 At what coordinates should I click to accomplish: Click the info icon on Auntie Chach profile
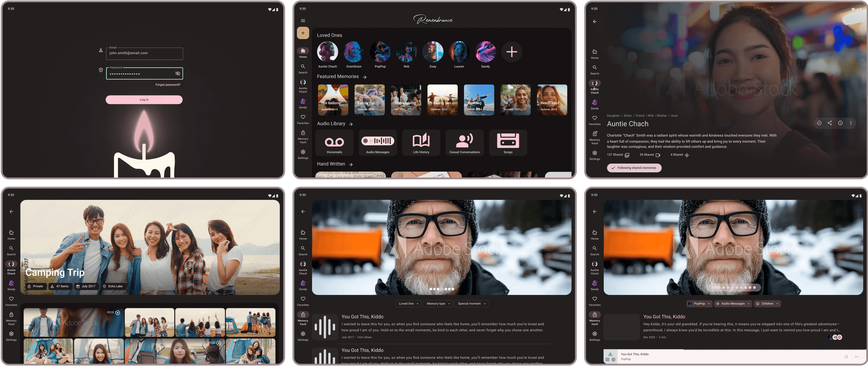tap(840, 123)
